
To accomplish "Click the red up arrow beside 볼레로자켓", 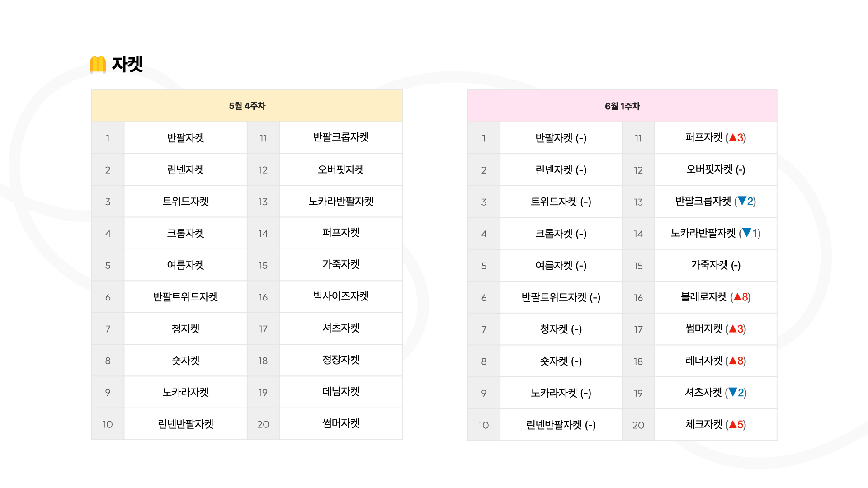I will coord(737,297).
